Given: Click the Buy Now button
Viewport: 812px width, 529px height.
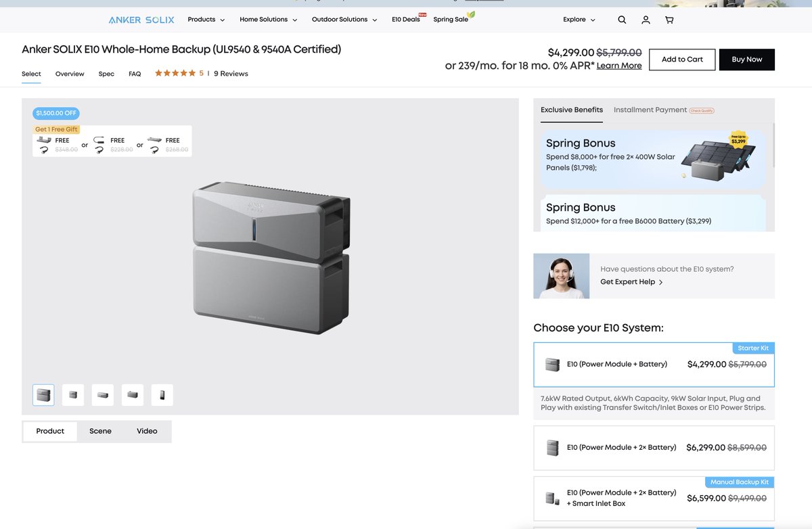Looking at the screenshot, I should 747,60.
